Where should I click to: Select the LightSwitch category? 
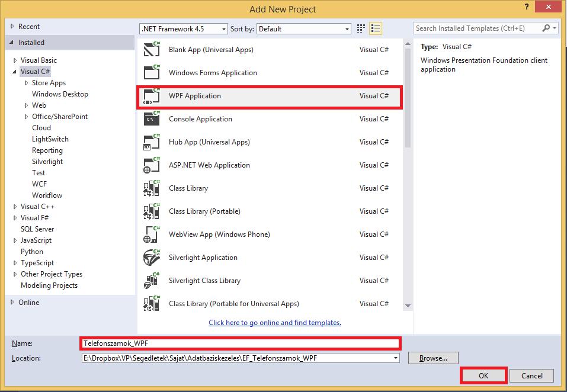point(50,139)
